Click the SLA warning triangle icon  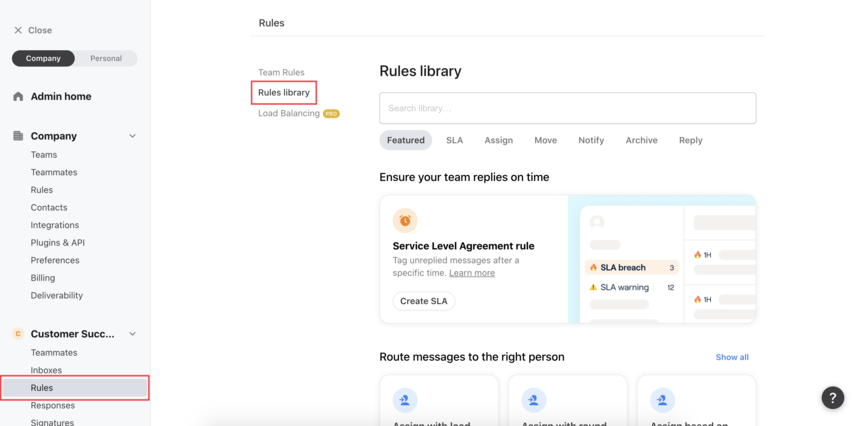[x=593, y=287]
